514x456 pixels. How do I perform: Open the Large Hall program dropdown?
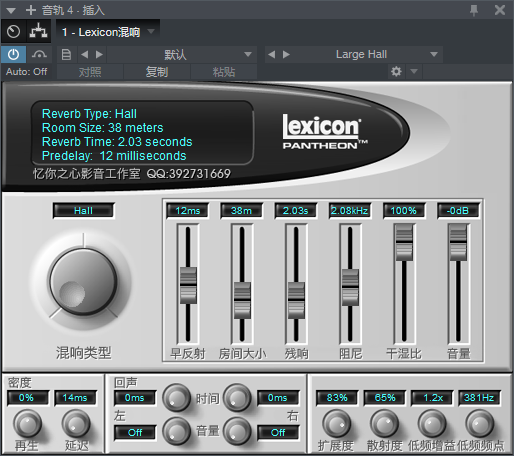(x=434, y=54)
